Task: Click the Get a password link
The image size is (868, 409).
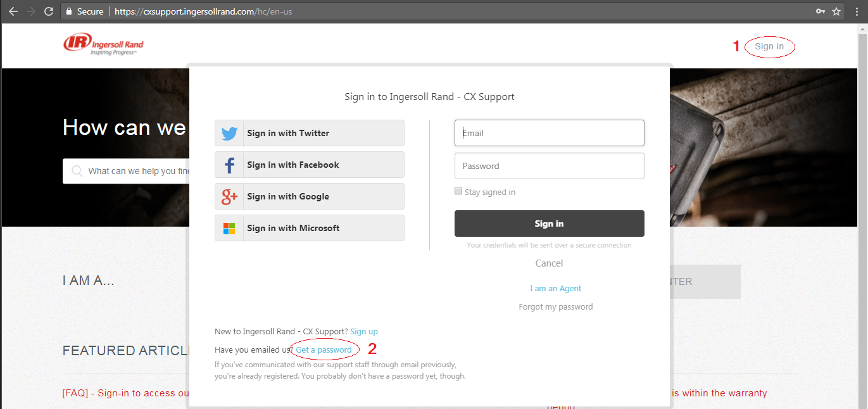Action: (x=324, y=350)
